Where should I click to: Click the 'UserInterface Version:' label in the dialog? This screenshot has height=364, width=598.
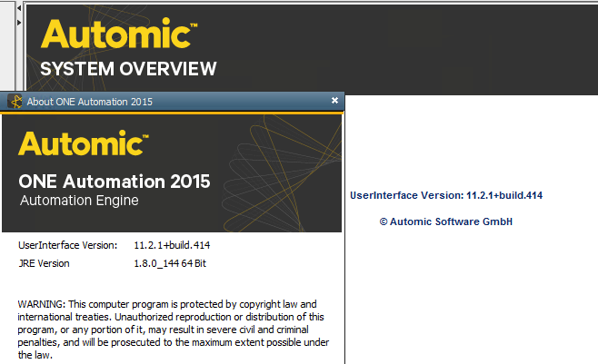(x=68, y=245)
